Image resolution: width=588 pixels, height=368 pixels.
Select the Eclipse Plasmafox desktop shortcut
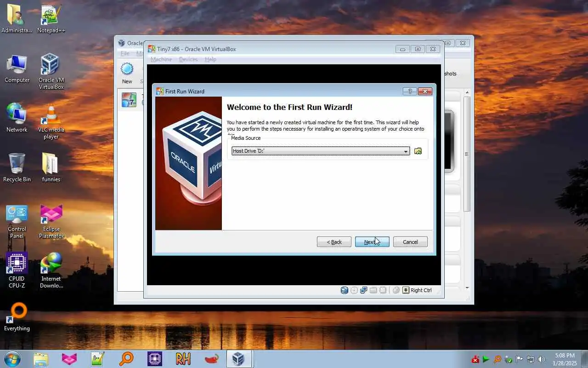coord(51,222)
